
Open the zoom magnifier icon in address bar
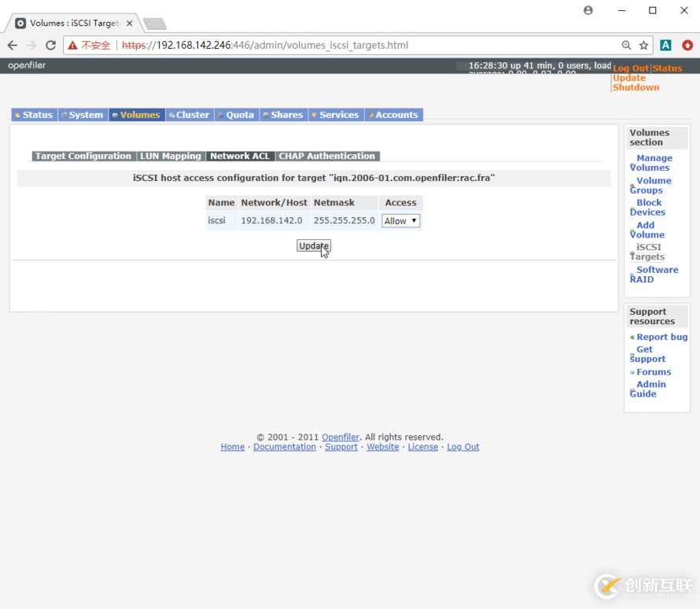click(626, 46)
